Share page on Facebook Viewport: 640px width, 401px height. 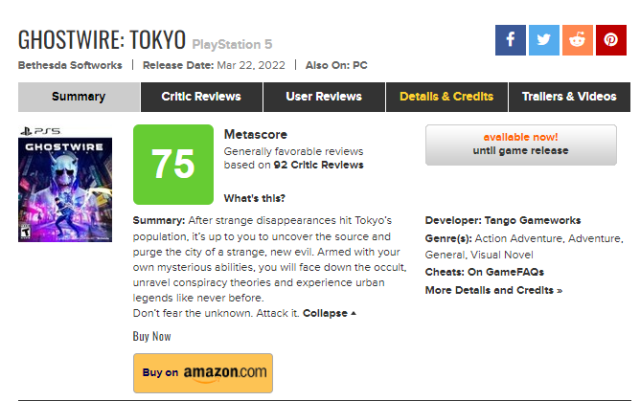(510, 40)
